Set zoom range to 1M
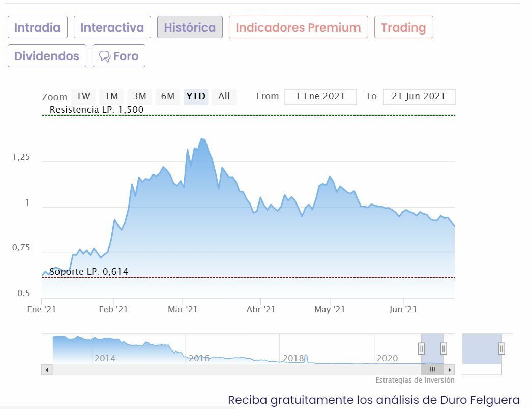Image resolution: width=532 pixels, height=409 pixels. tap(111, 96)
